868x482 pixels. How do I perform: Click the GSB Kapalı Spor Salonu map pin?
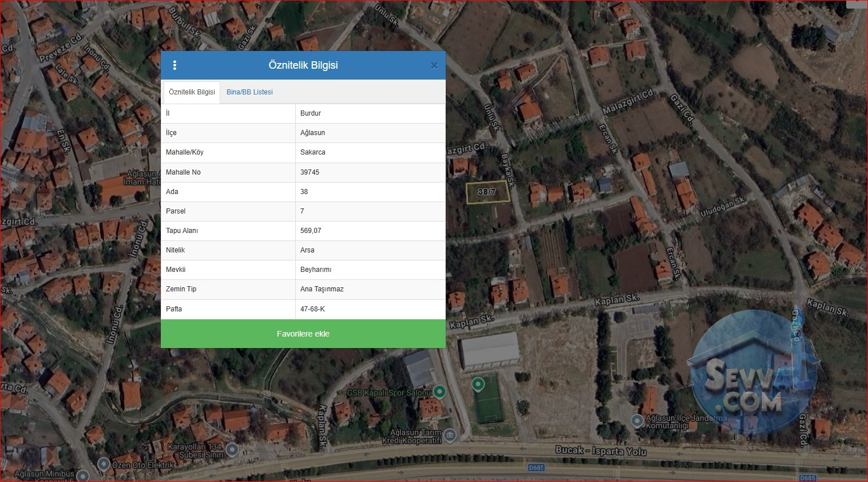(439, 392)
